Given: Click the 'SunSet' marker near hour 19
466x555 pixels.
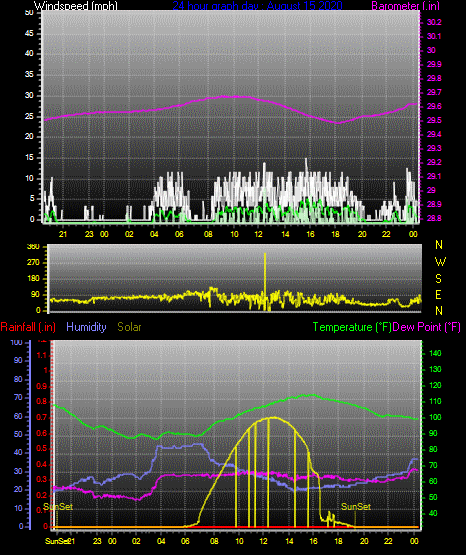Looking at the screenshot, I should 356,507.
